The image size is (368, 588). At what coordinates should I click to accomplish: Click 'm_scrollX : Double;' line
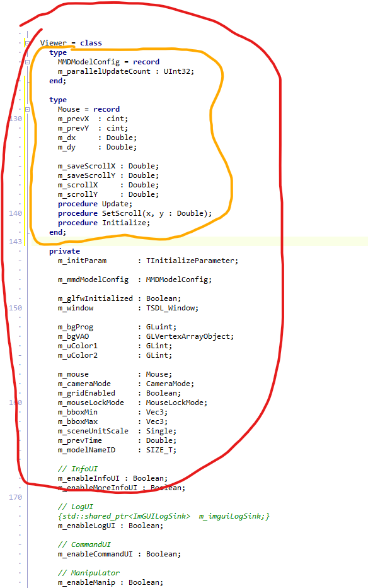point(108,185)
